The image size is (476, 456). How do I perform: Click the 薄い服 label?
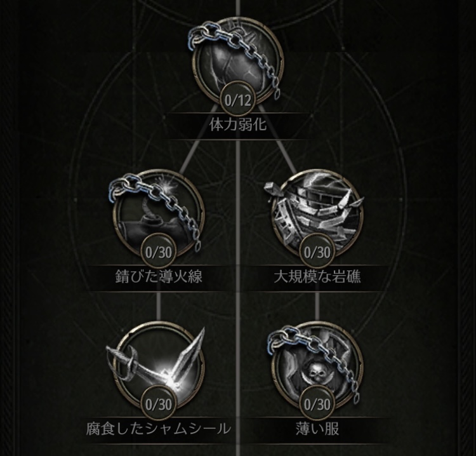[317, 429]
